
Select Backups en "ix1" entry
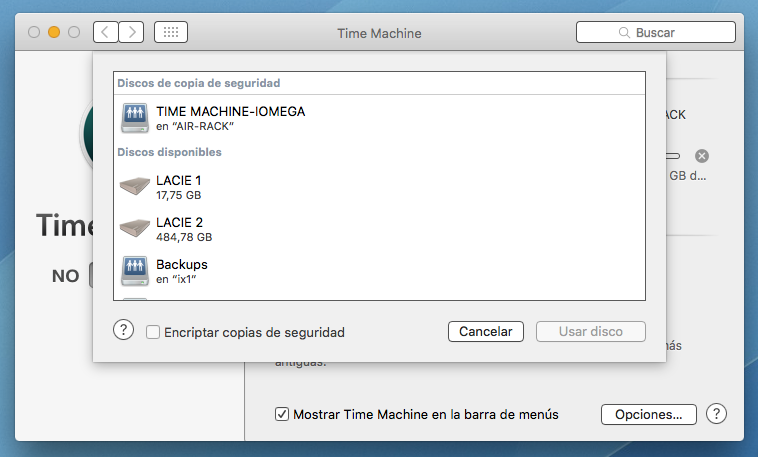pyautogui.click(x=380, y=270)
